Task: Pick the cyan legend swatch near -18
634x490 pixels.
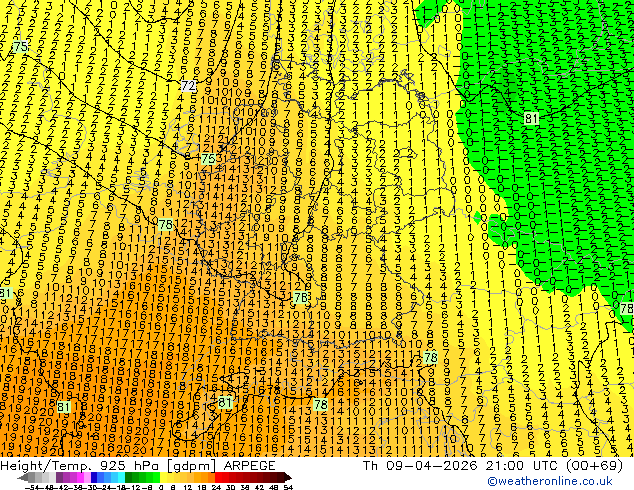Action: (121, 477)
